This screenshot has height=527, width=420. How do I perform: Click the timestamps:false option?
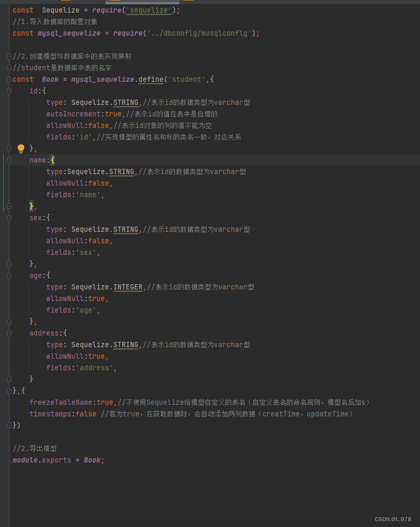click(63, 414)
